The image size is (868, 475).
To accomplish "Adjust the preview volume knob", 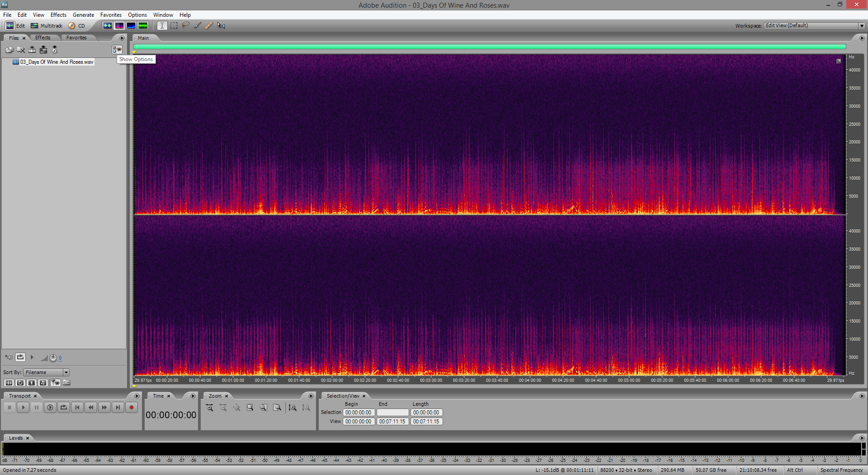I will [53, 358].
